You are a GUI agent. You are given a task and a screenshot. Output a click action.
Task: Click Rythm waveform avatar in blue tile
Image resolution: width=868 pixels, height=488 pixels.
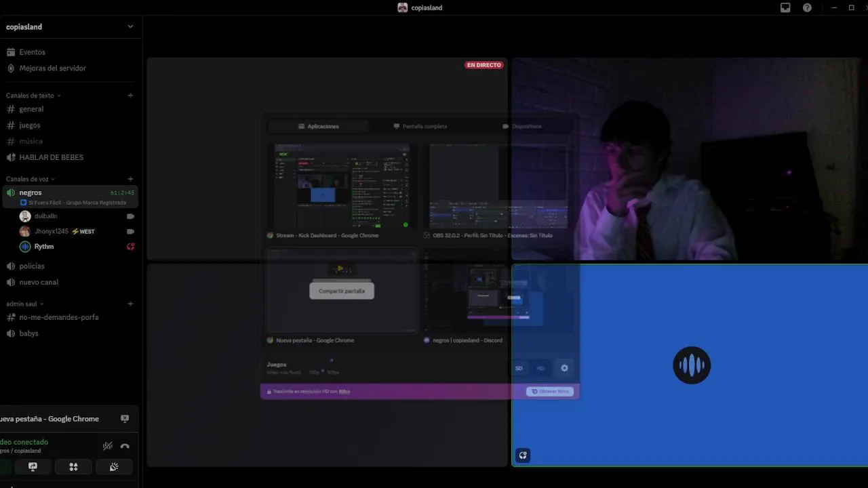[692, 365]
